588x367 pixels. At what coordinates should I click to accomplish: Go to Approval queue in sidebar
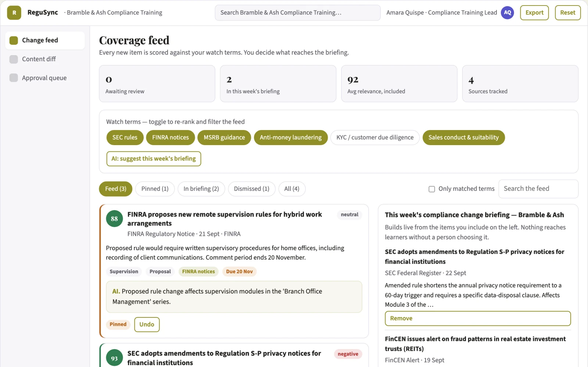45,78
